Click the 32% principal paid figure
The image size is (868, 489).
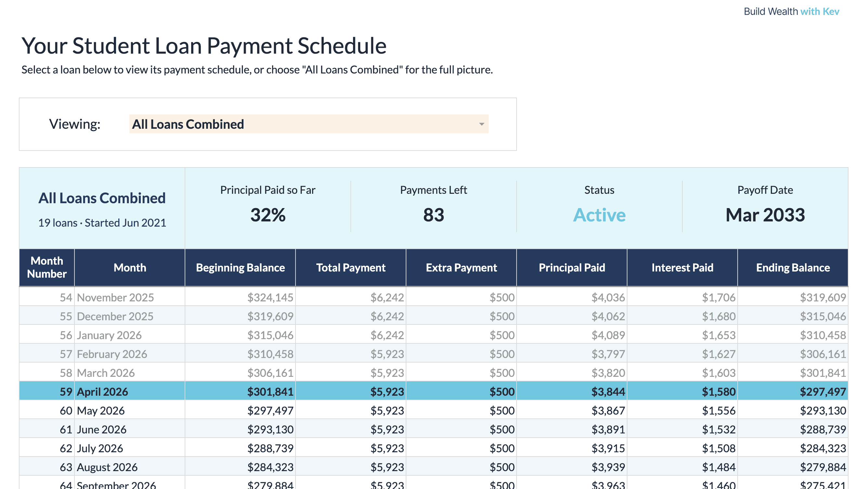268,215
